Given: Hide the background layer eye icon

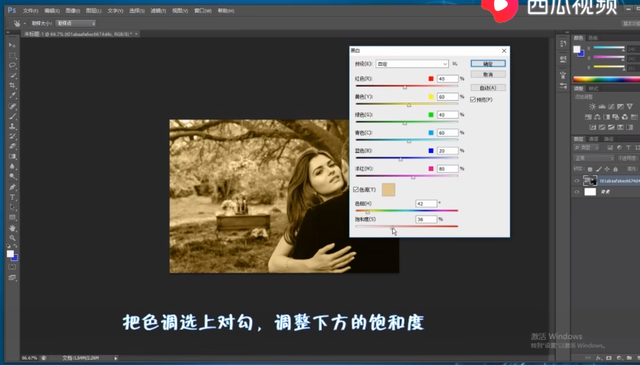Looking at the screenshot, I should click(x=577, y=192).
